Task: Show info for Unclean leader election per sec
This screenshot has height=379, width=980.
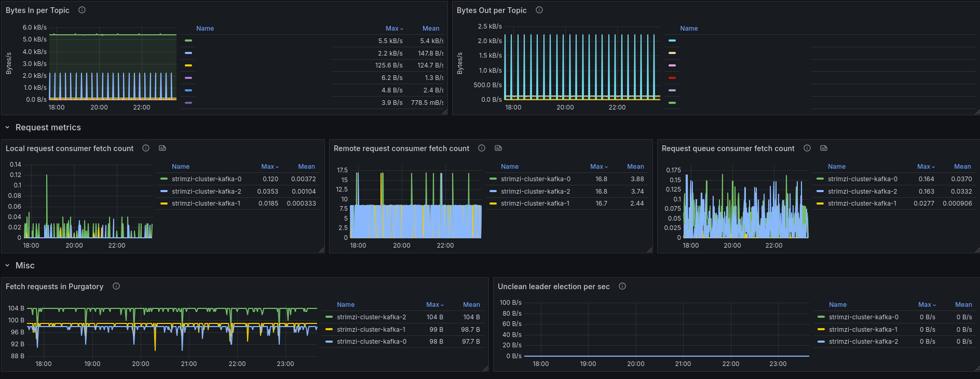Action: [x=622, y=286]
